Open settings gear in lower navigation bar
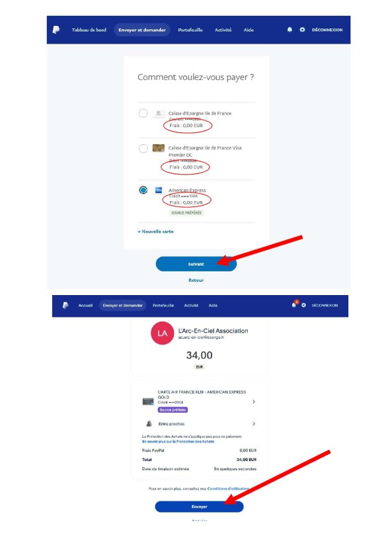The image size is (392, 555). [x=303, y=305]
